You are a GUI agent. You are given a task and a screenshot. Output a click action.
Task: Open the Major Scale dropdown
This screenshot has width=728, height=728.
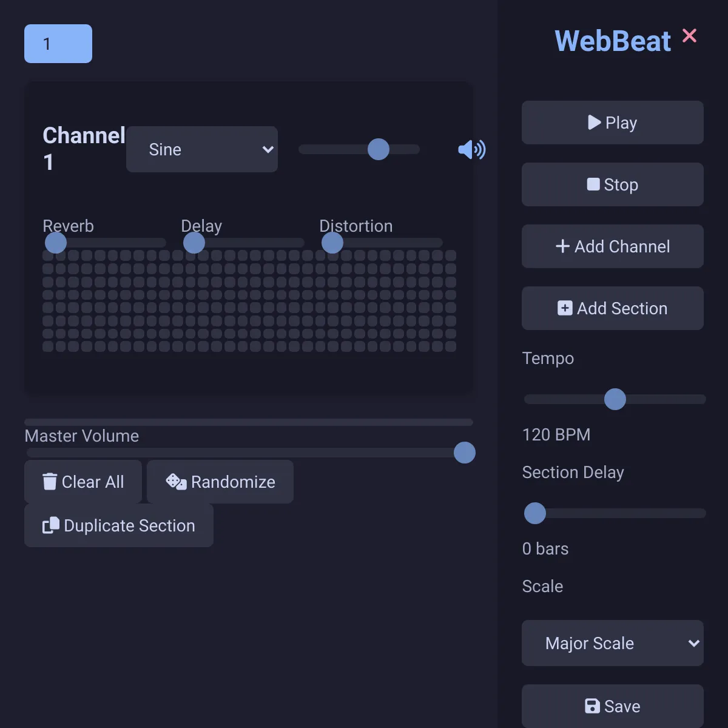(x=613, y=643)
